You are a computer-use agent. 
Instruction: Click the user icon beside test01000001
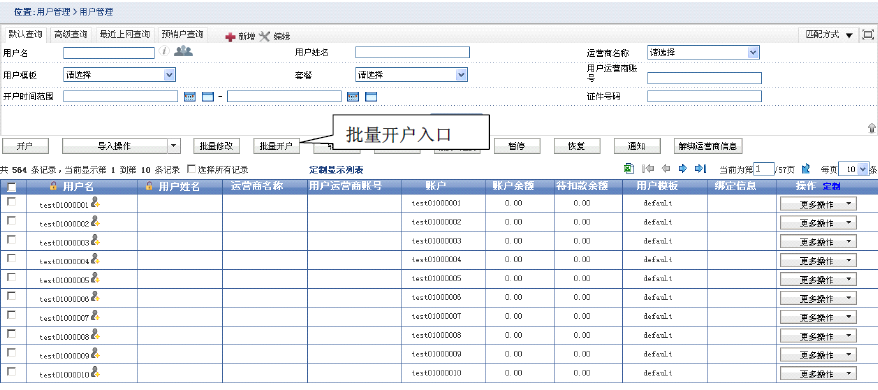click(95, 203)
